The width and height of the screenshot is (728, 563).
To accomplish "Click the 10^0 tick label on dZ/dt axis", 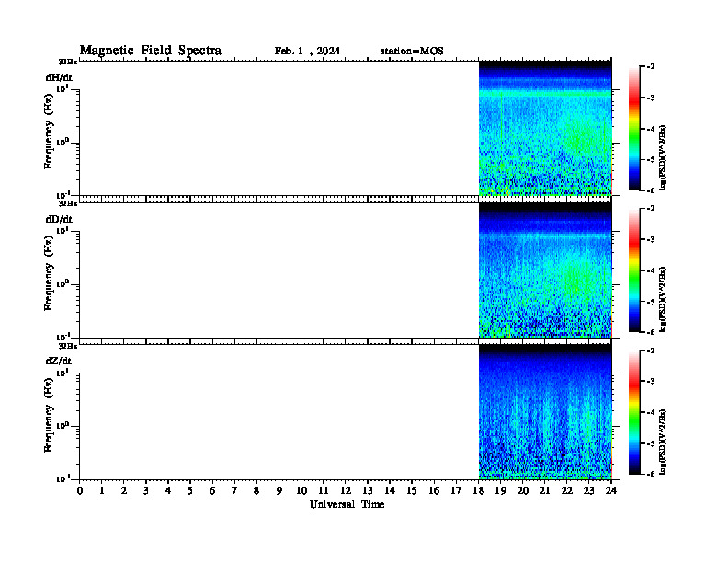I will [63, 426].
